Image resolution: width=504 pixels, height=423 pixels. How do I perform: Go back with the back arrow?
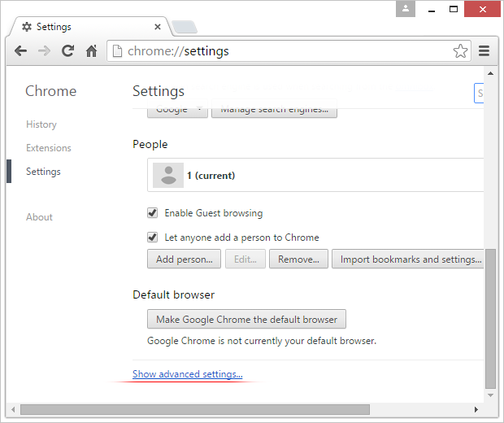tap(20, 50)
